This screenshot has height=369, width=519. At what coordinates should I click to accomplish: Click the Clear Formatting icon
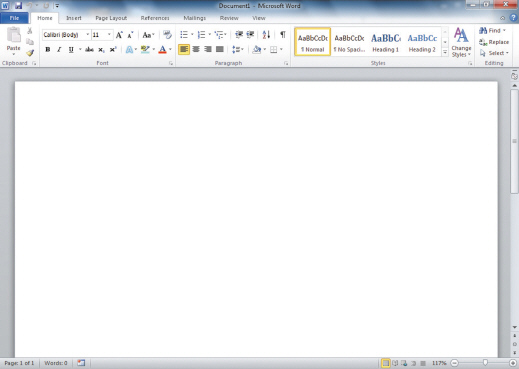[167, 35]
